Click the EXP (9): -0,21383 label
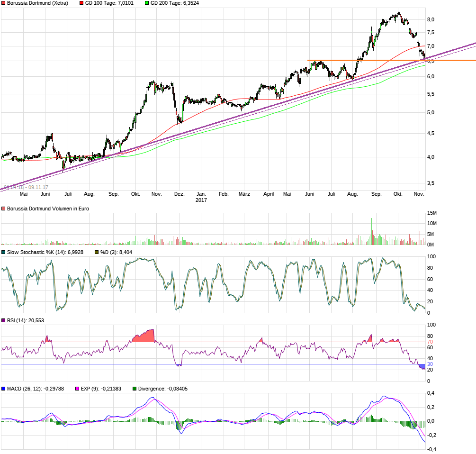 coord(101,389)
